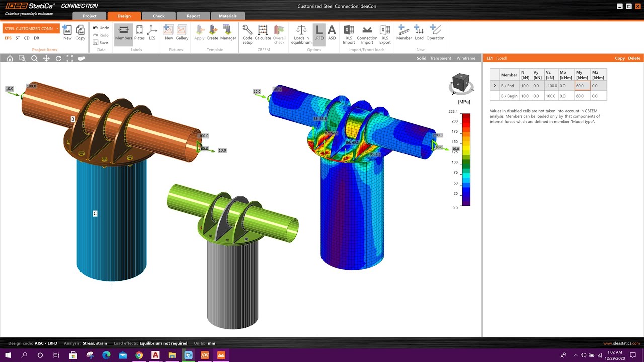Open the Materials tab
644x362 pixels.
pos(227,16)
